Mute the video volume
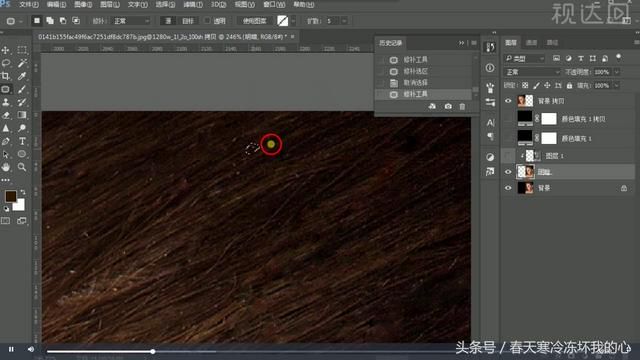 pyautogui.click(x=31, y=349)
